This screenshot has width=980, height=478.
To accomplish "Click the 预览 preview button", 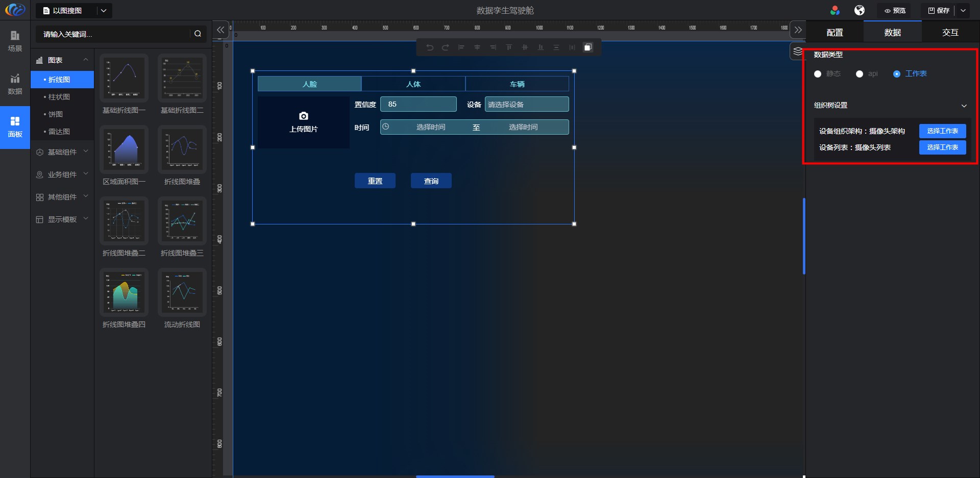I will 895,10.
